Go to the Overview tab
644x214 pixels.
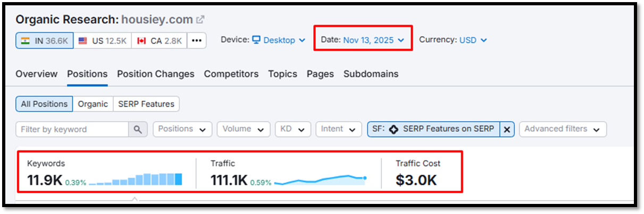pyautogui.click(x=36, y=74)
